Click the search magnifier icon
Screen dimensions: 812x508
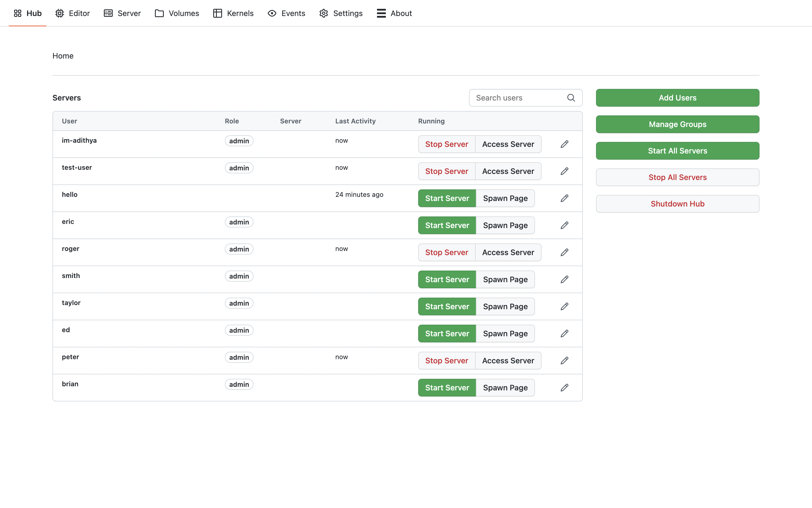point(571,98)
